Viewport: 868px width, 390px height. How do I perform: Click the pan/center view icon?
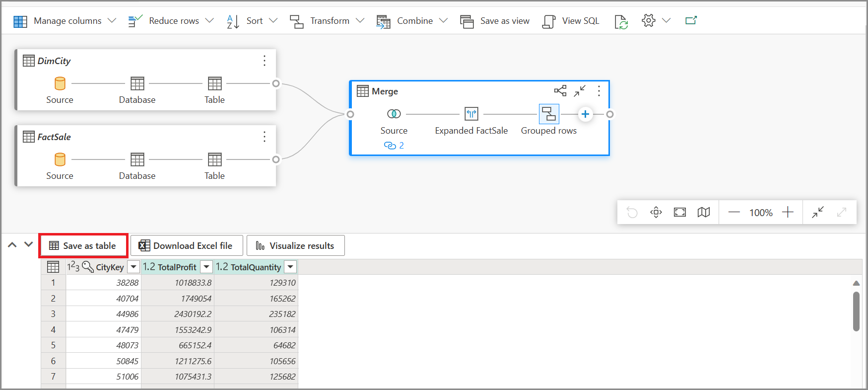[656, 213]
